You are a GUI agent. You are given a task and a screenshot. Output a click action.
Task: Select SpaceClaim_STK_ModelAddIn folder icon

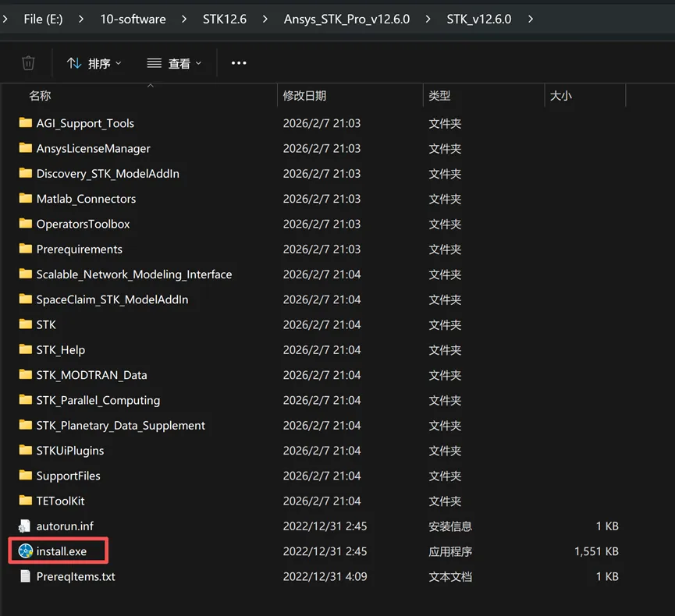(x=26, y=299)
